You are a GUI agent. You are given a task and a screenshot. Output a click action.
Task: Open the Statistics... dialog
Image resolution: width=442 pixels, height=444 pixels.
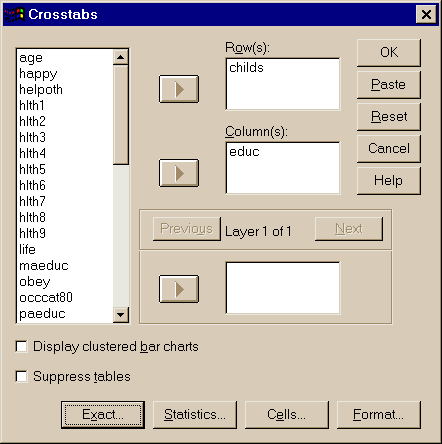coord(195,415)
